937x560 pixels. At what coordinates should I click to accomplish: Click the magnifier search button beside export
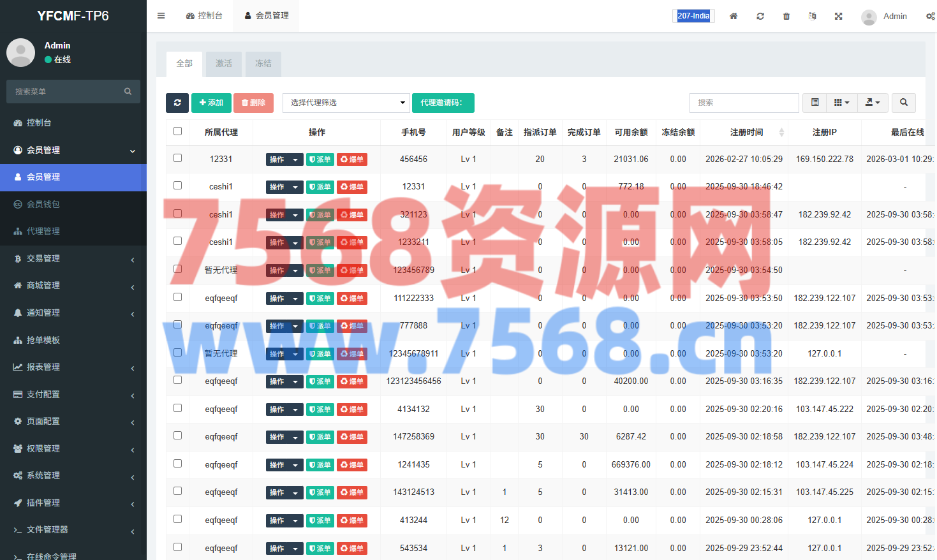point(903,103)
